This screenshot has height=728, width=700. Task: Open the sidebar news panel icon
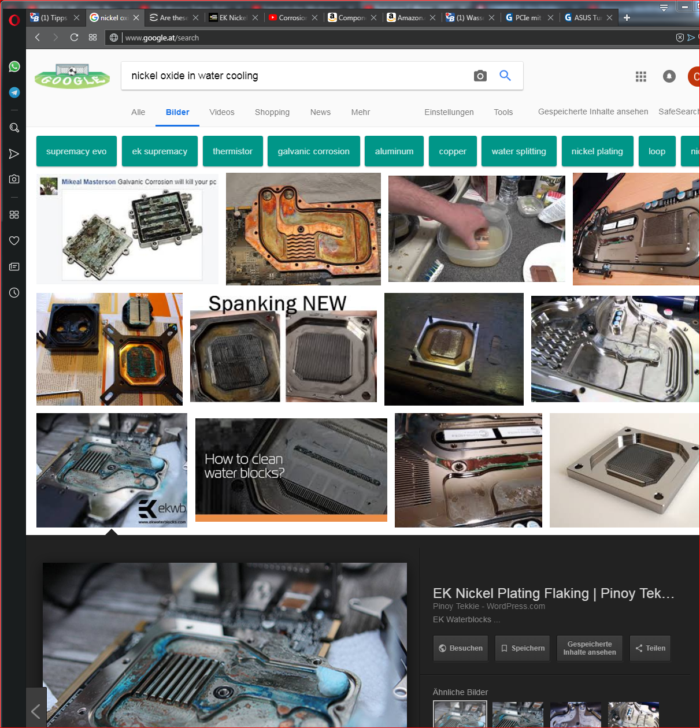14,266
